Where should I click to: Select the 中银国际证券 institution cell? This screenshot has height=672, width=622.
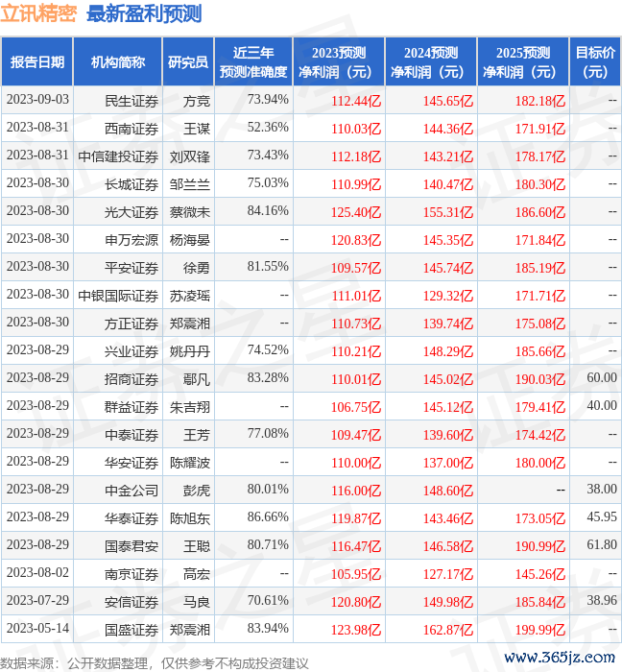pyautogui.click(x=118, y=296)
